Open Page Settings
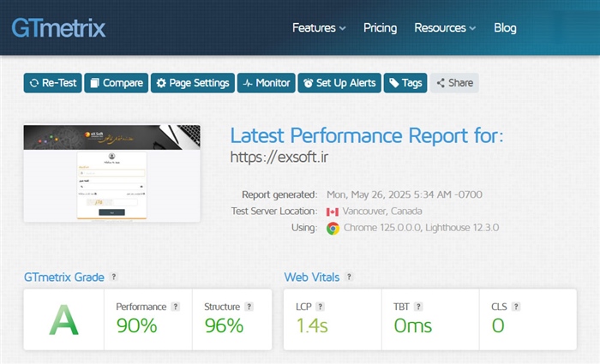Viewport: 600px width, 364px height. point(192,83)
